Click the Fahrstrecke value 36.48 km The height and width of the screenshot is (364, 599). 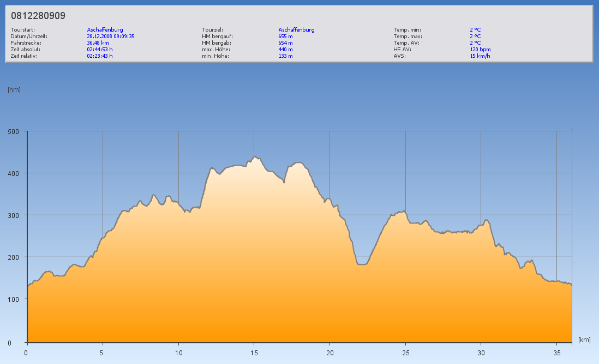98,43
